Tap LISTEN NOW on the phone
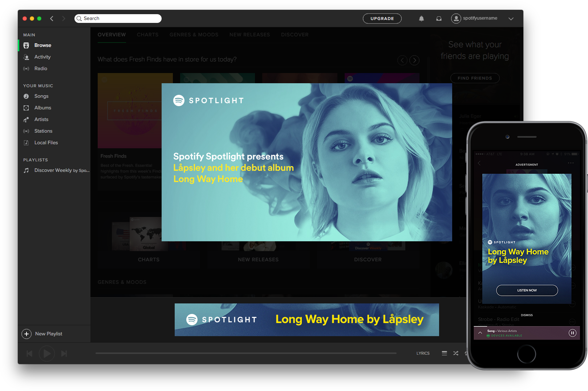The width and height of the screenshot is (588, 391). point(527,290)
